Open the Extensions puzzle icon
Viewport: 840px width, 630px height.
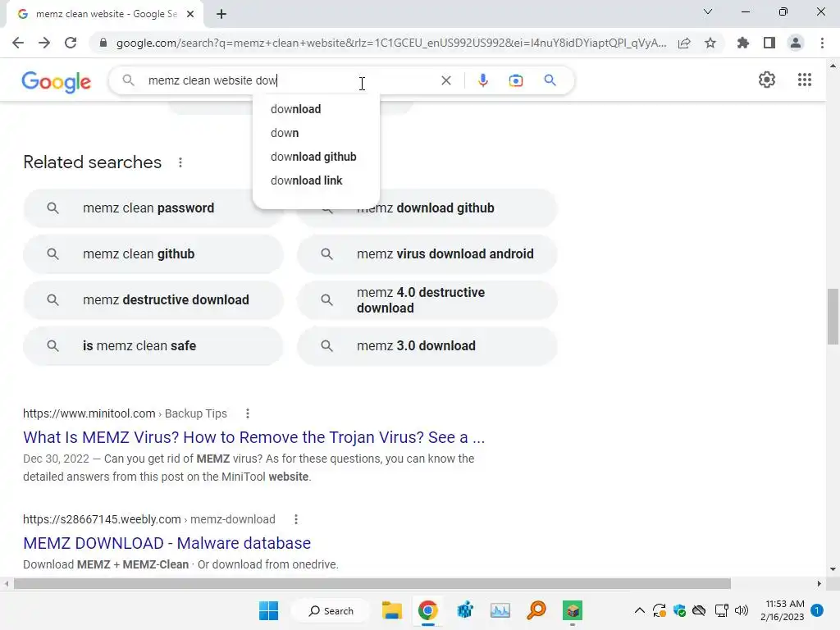tap(743, 43)
